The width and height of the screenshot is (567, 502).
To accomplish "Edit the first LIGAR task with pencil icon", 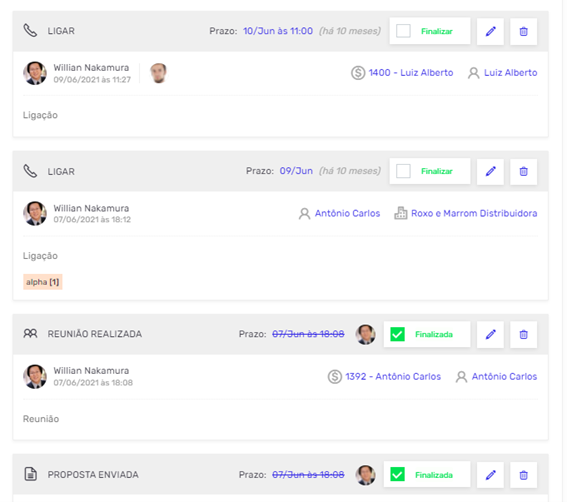I will [x=490, y=31].
